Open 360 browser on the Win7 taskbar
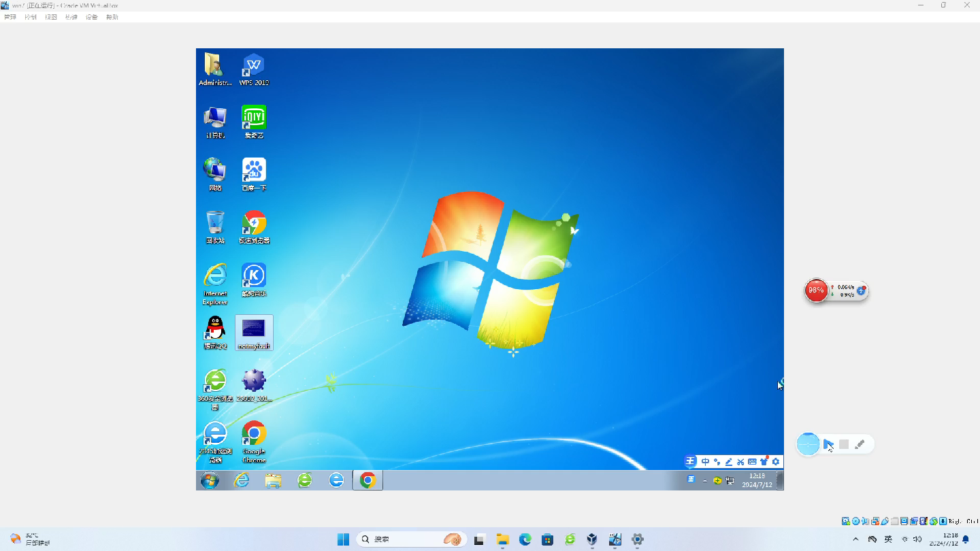980x551 pixels. [304, 480]
